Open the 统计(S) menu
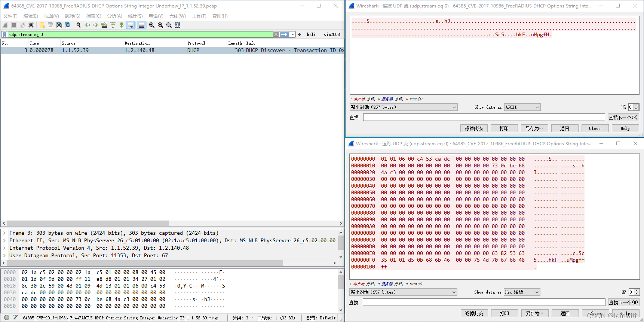Viewport: 644px width, 322px height. (135, 16)
